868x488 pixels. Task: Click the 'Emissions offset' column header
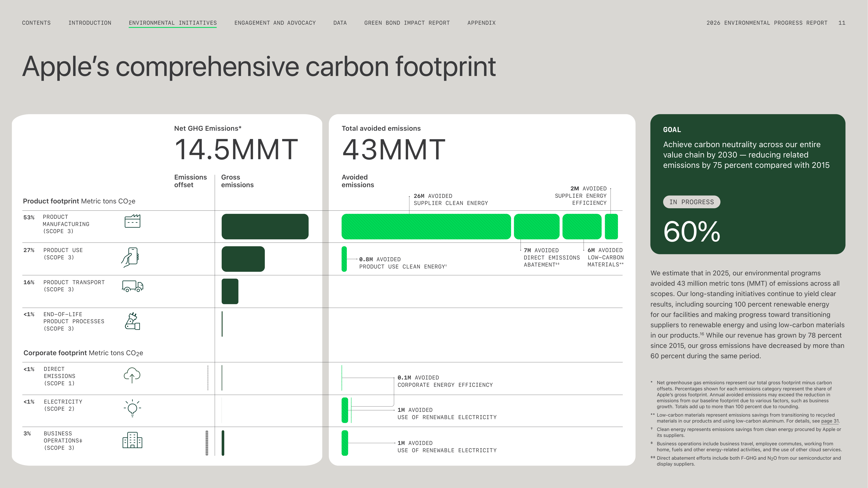pos(190,181)
